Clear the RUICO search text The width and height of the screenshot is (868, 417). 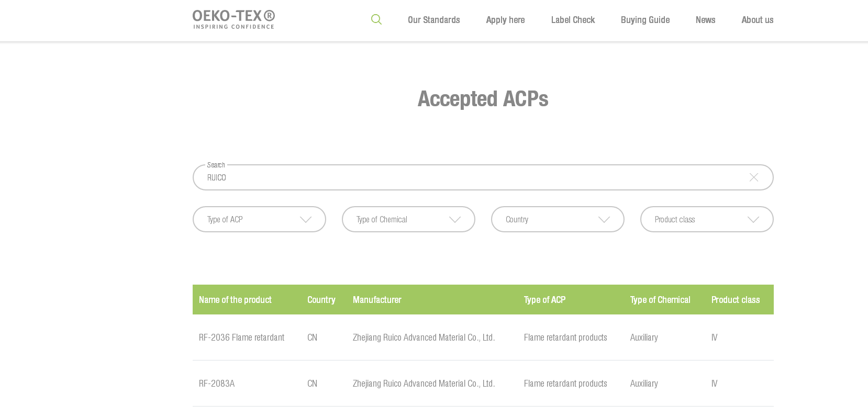pos(753,177)
